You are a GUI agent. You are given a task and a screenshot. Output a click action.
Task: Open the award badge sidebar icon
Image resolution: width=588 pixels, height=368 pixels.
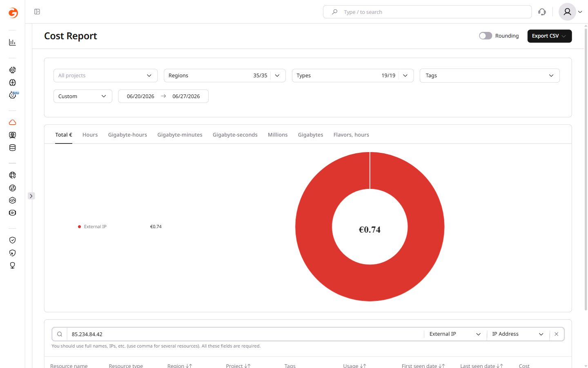[x=13, y=265]
